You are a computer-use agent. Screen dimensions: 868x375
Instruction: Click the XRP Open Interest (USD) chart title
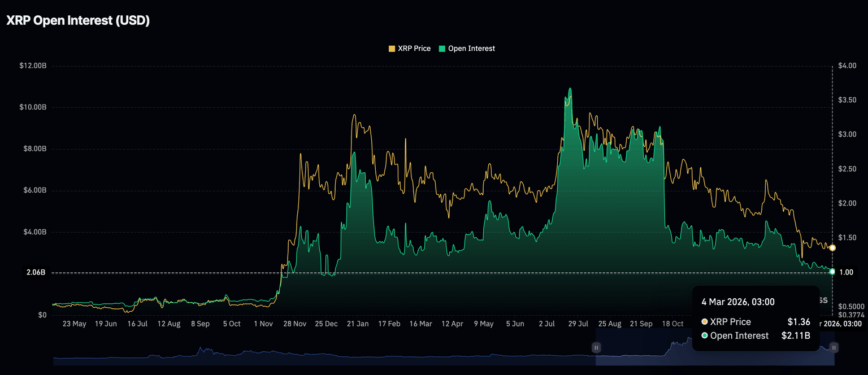[x=77, y=20]
